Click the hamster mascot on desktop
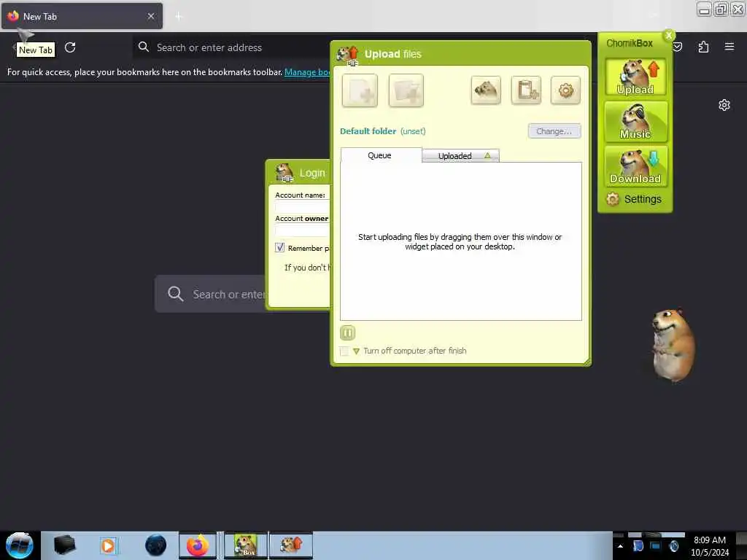Screen dimensions: 747x560 [x=673, y=346]
